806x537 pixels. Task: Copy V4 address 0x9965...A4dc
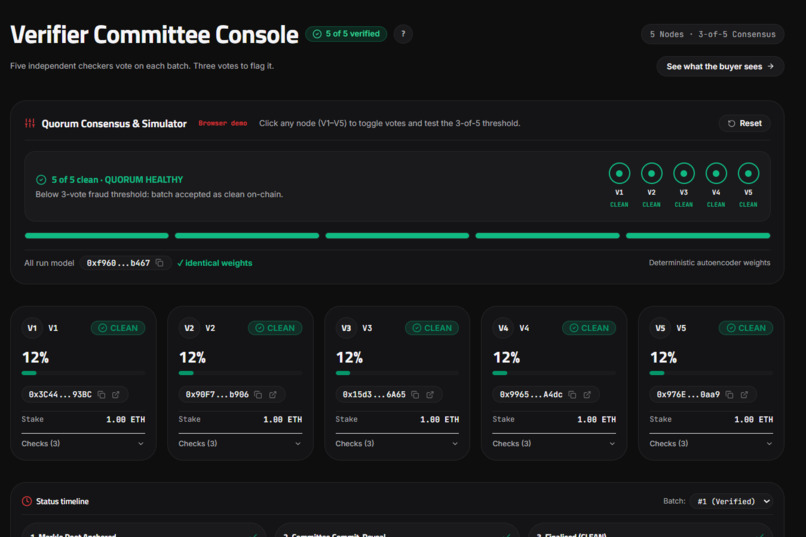point(572,395)
